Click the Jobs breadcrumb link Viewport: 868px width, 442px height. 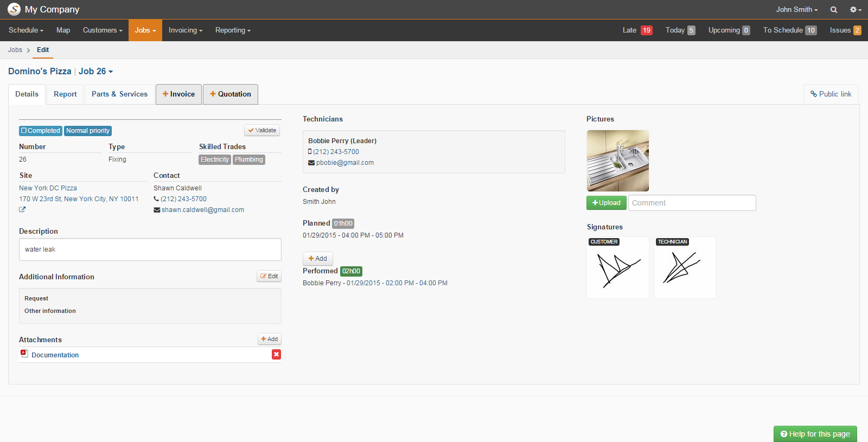15,50
